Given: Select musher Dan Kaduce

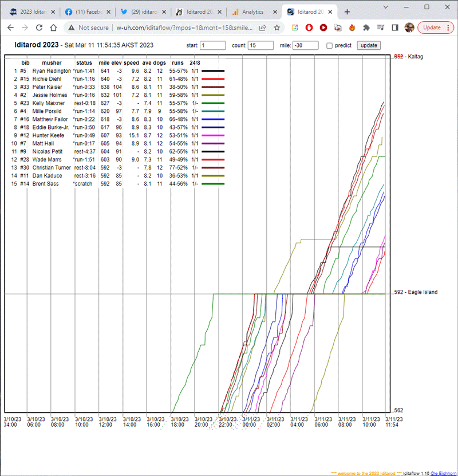Looking at the screenshot, I should [47, 176].
